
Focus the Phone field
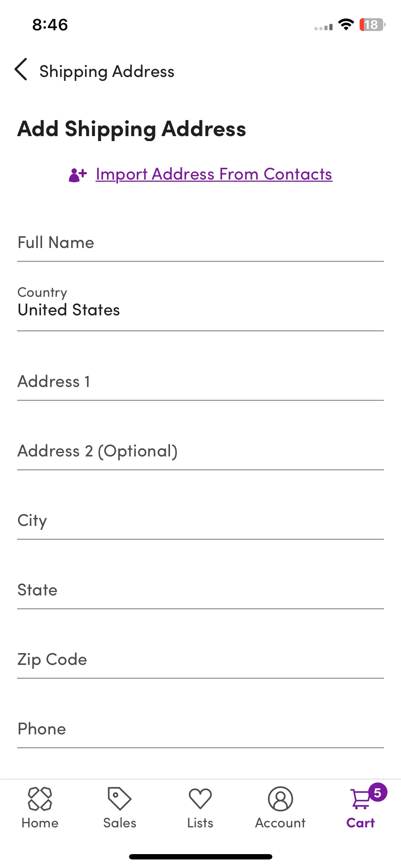[x=200, y=729]
